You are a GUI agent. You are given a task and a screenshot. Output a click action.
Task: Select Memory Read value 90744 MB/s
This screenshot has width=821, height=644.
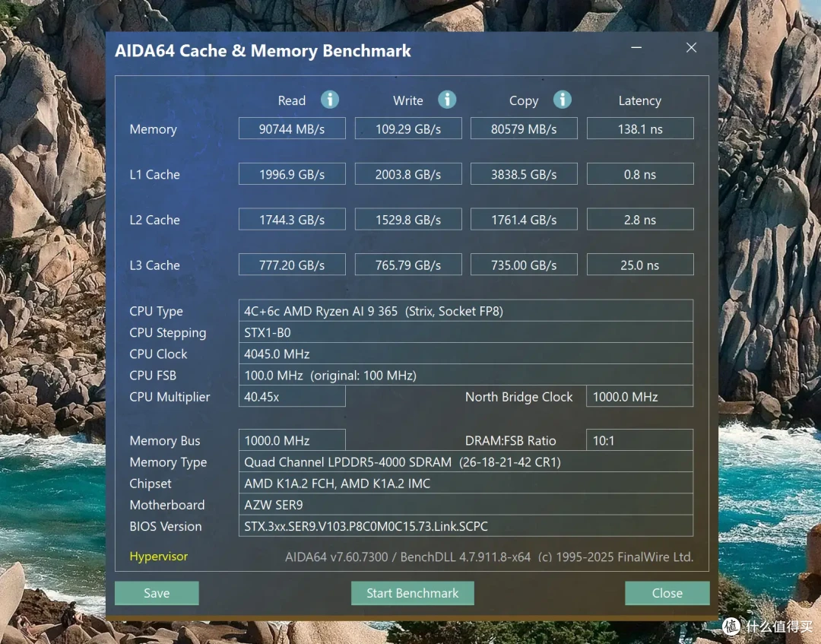(x=292, y=128)
